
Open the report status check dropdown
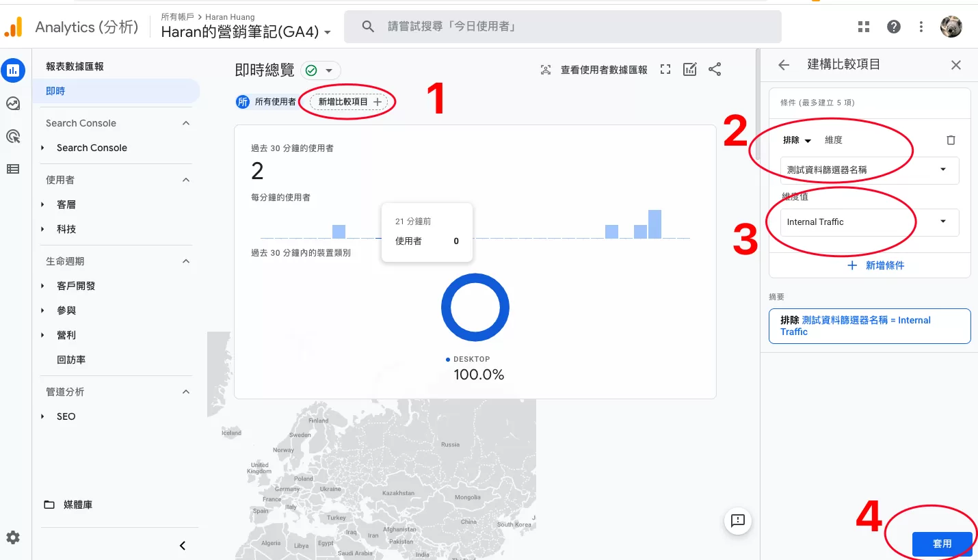[x=320, y=70]
